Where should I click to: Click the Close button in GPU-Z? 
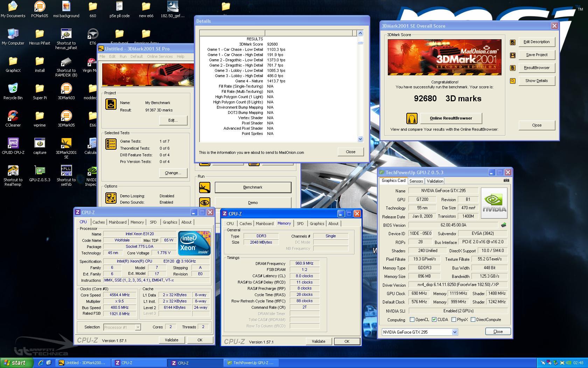498,332
